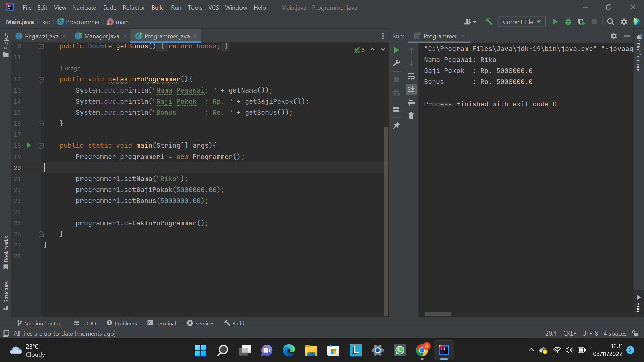Pin the Run tool window tab

397,126
